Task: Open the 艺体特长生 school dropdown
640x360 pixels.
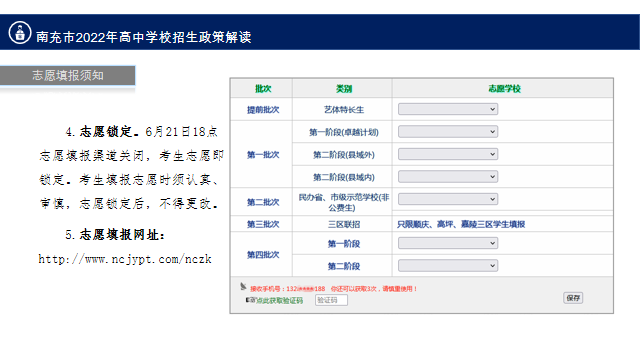Action: coord(448,109)
